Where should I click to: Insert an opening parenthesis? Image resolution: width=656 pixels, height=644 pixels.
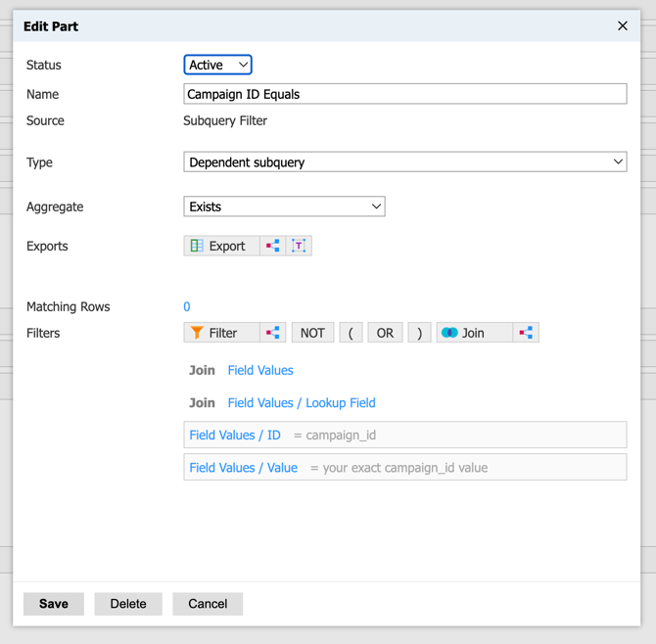pyautogui.click(x=351, y=333)
